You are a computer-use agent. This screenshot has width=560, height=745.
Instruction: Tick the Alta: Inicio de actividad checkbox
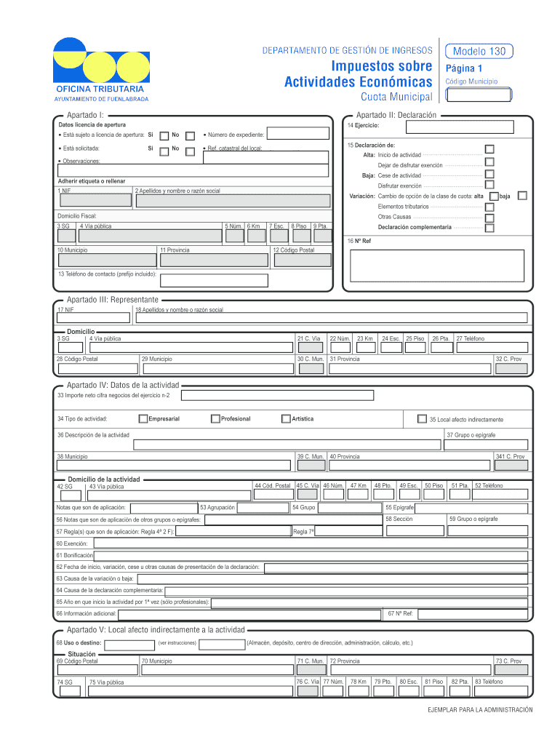tap(489, 149)
